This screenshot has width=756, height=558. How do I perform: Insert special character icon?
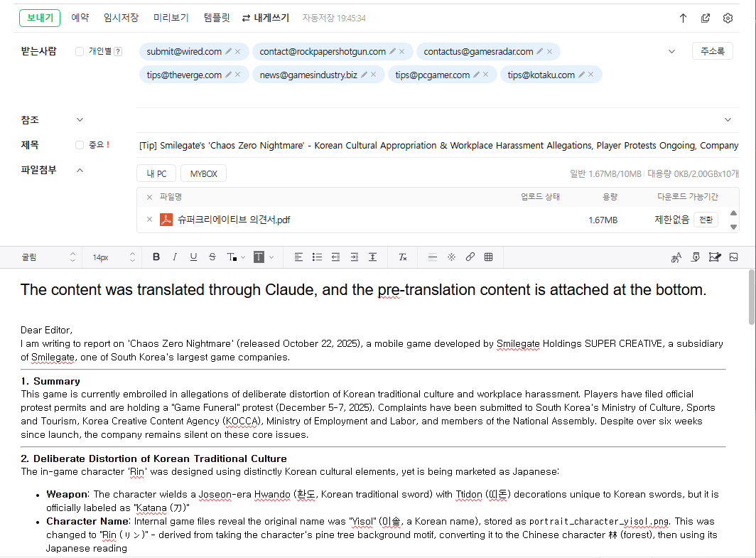(x=451, y=257)
